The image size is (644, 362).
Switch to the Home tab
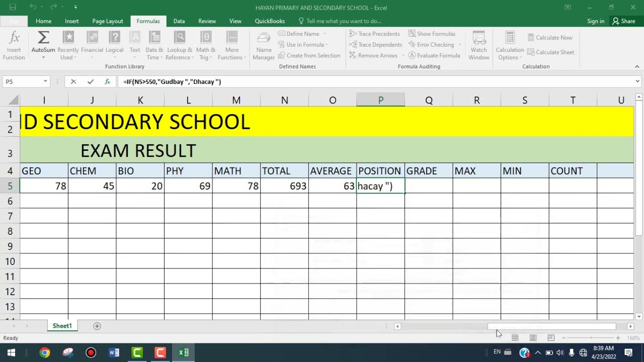click(x=44, y=21)
